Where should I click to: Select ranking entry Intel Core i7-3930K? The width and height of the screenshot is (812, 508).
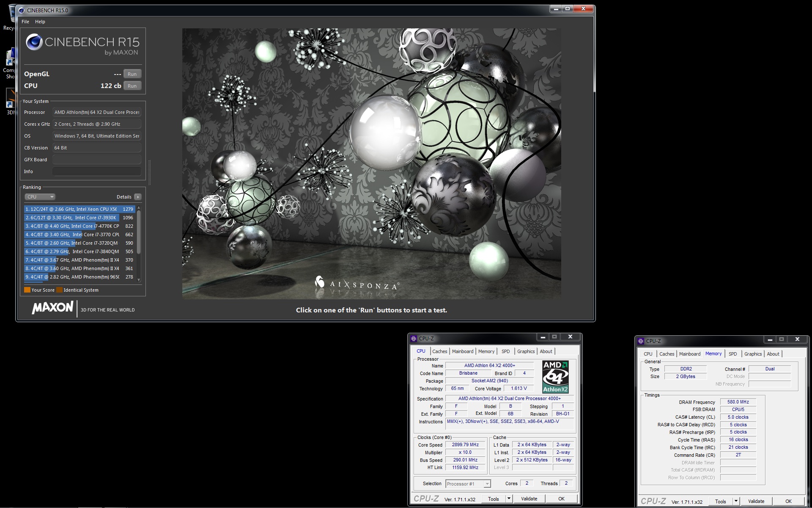point(80,218)
